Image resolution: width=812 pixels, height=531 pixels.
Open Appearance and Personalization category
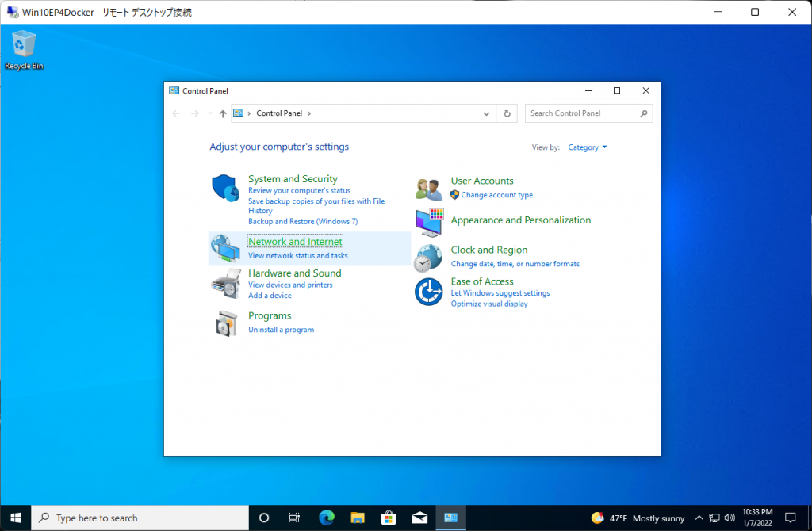pos(520,220)
